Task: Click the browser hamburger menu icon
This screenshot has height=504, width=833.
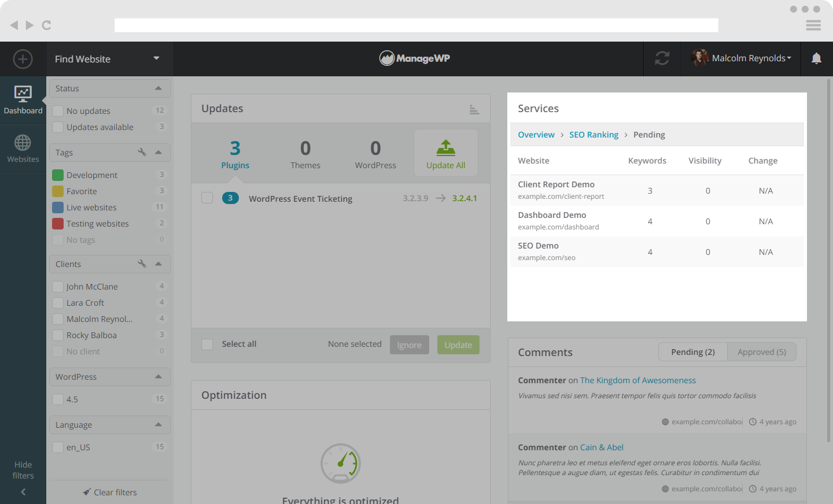Action: 813,25
